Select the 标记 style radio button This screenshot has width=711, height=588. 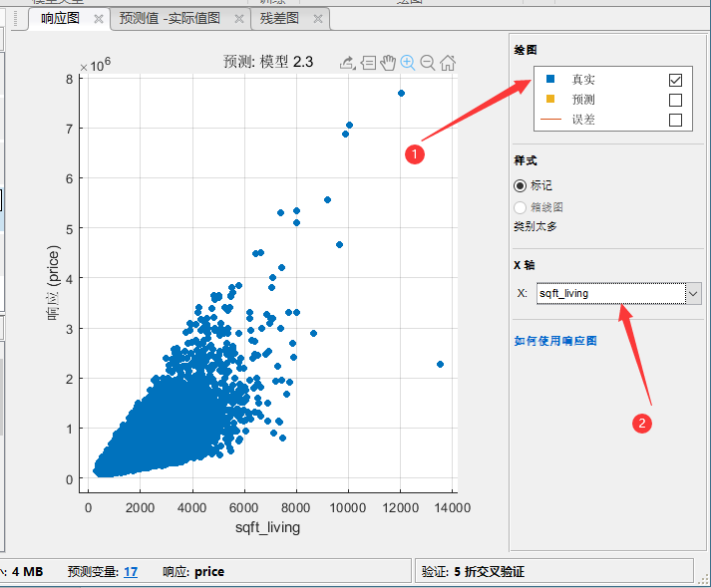point(520,185)
